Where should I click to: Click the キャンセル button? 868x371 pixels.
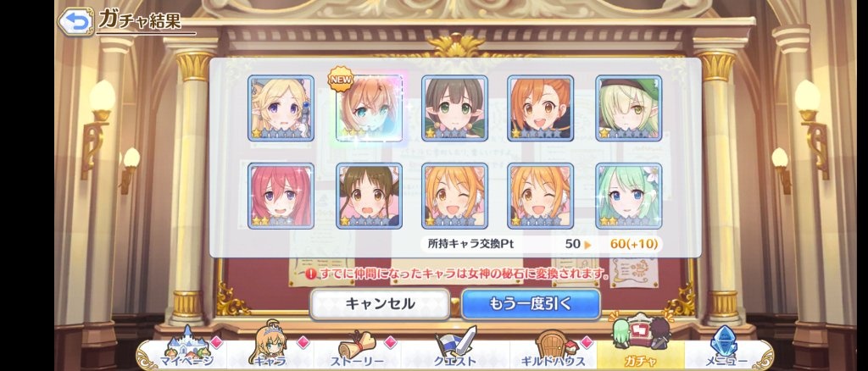tap(380, 303)
